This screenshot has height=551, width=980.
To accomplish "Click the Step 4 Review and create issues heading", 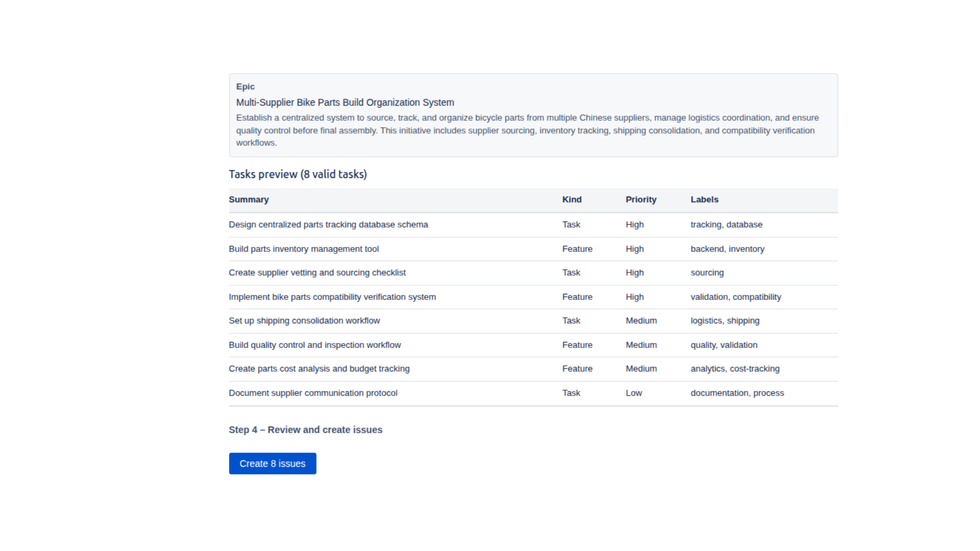I will [305, 430].
